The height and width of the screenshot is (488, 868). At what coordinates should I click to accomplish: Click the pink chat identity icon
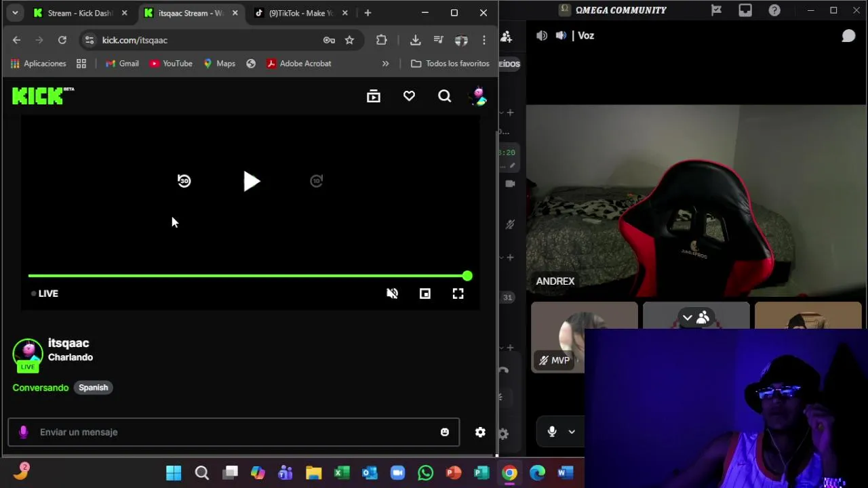pos(24,432)
